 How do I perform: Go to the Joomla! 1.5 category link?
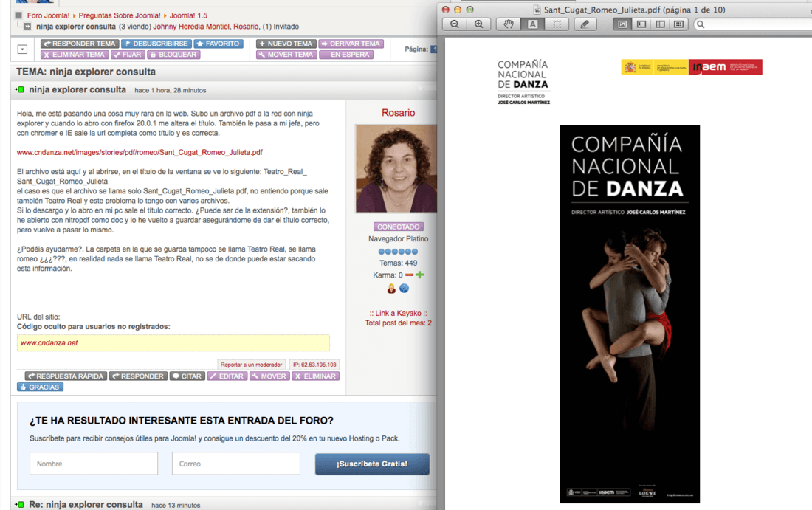pyautogui.click(x=188, y=15)
